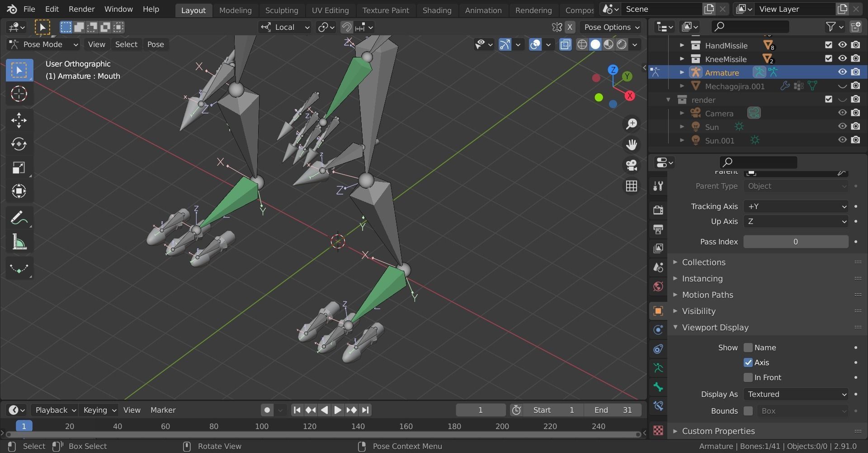Choose the Select Box tool
This screenshot has height=453, width=868.
pos(19,70)
